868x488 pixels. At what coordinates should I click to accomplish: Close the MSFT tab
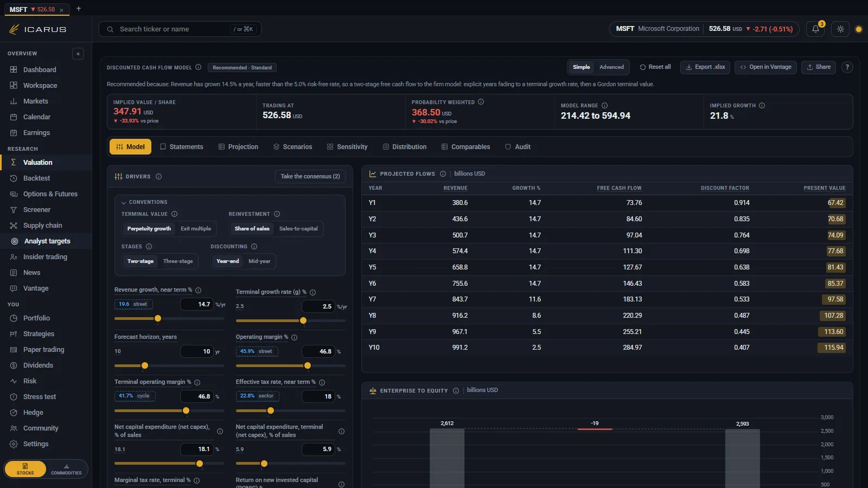click(62, 10)
